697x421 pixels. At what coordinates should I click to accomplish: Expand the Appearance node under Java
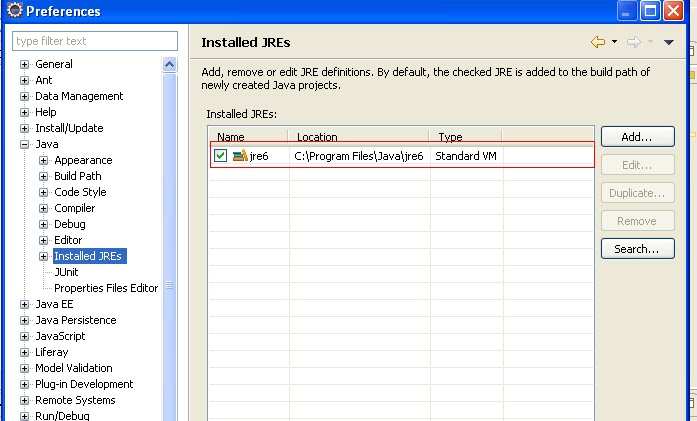(x=43, y=160)
